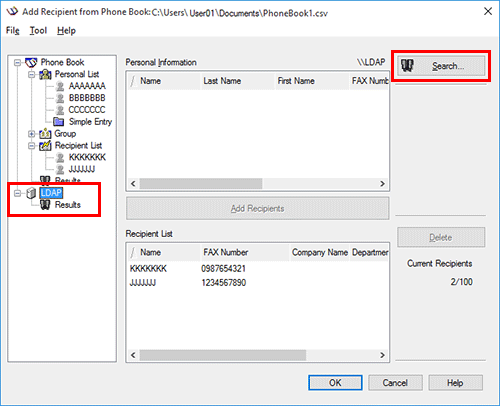The width and height of the screenshot is (500, 406).
Task: Expand the Group tree node
Action: pos(31,134)
